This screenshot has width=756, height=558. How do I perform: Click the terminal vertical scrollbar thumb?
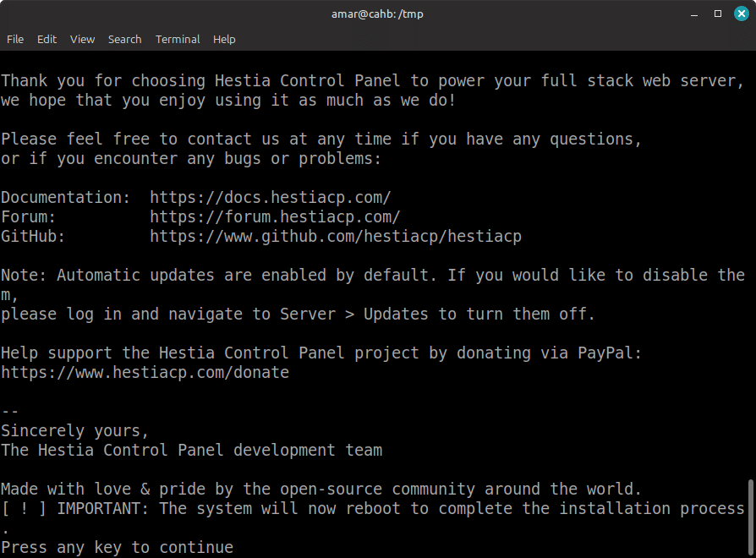(751, 516)
